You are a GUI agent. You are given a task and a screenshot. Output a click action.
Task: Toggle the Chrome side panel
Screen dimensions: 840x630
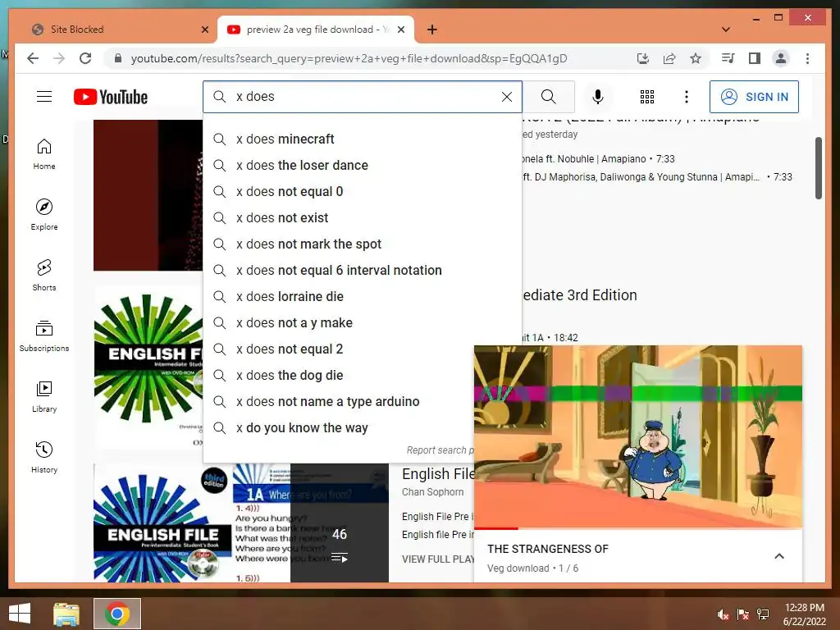pos(755,58)
